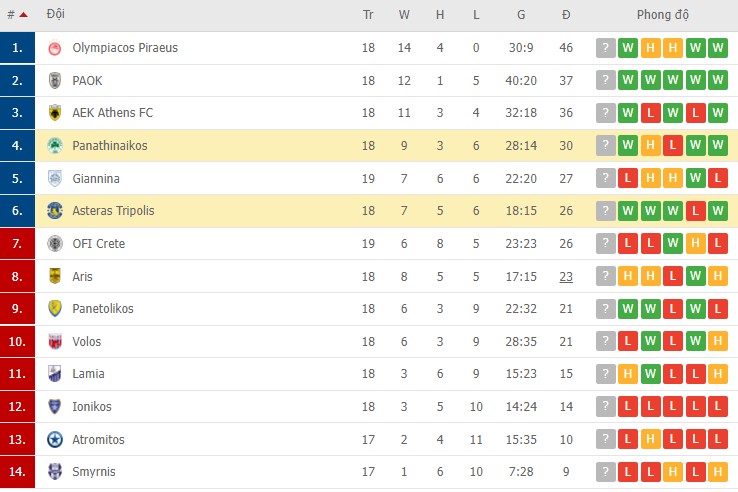Click the Aris yellow club crest
The height and width of the screenshot is (492, 738).
coord(55,276)
